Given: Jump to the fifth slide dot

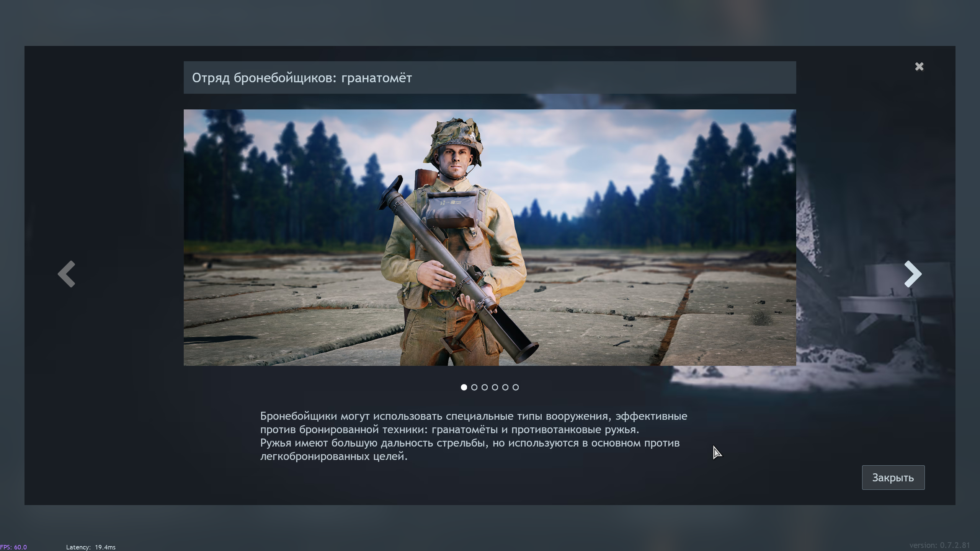Looking at the screenshot, I should 505,387.
